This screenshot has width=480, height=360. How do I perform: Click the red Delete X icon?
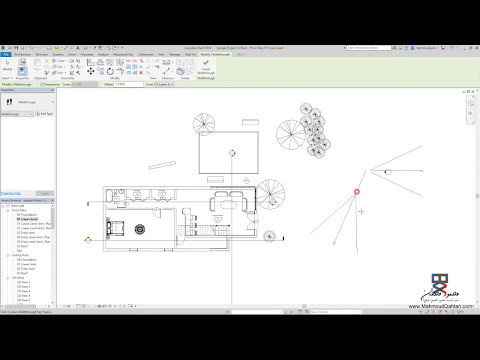141,73
